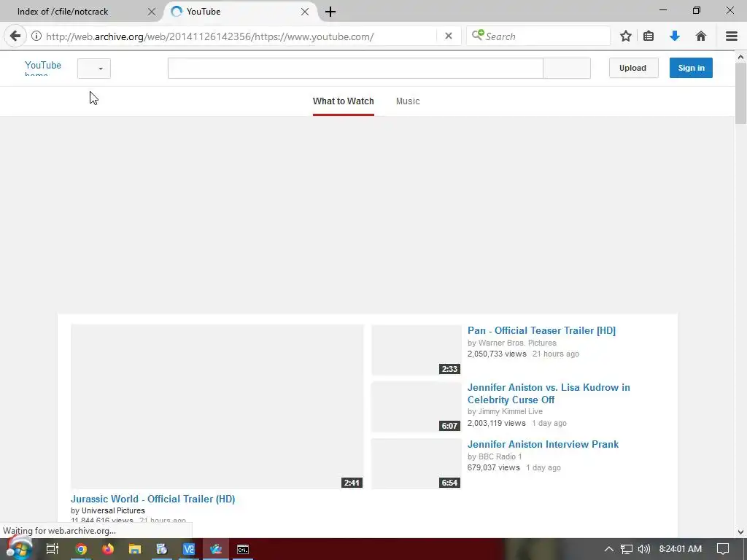Select the YouTube browser tab
The image size is (747, 560).
(241, 12)
